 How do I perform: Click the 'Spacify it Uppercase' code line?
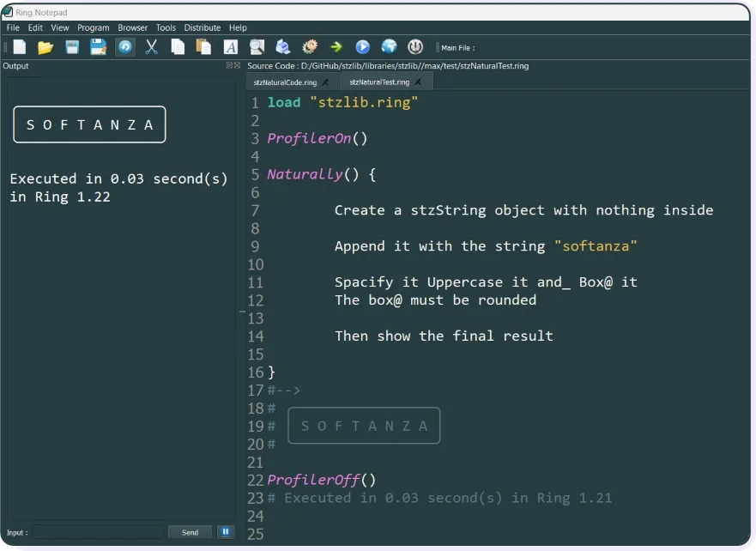(486, 282)
